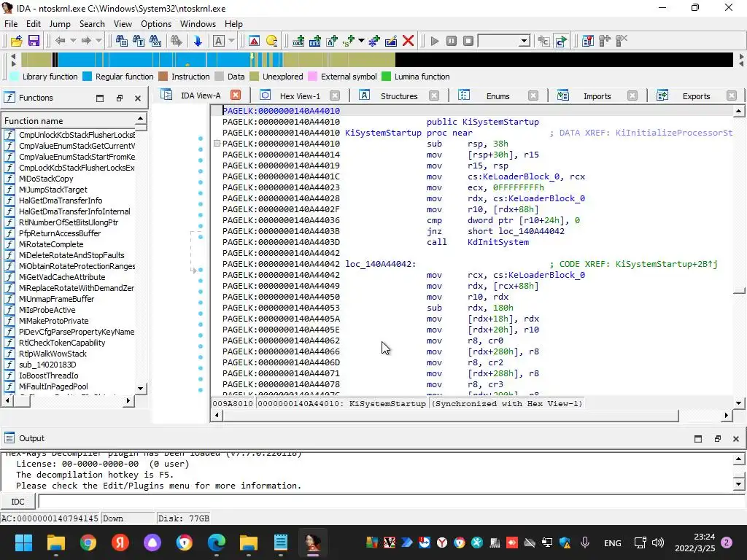Click the yellow Lumina circle icon
747x560 pixels.
click(271, 41)
